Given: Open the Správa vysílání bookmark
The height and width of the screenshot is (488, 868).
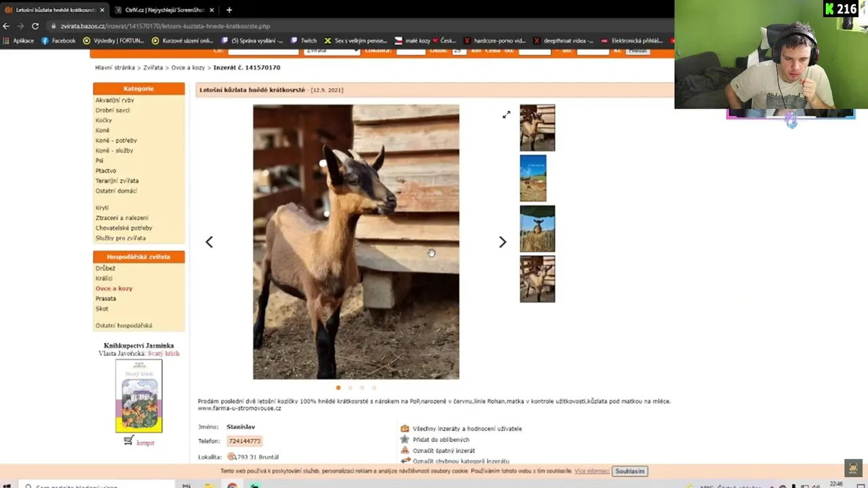Looking at the screenshot, I should [x=253, y=41].
